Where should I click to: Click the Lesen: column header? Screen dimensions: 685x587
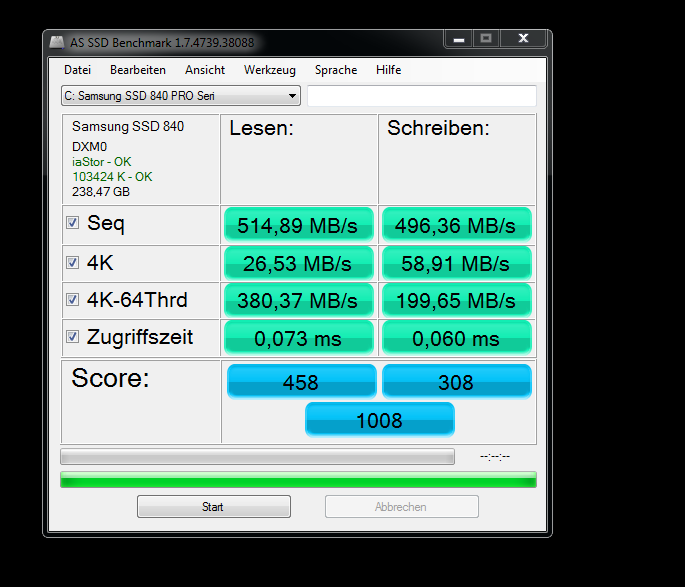pos(262,128)
